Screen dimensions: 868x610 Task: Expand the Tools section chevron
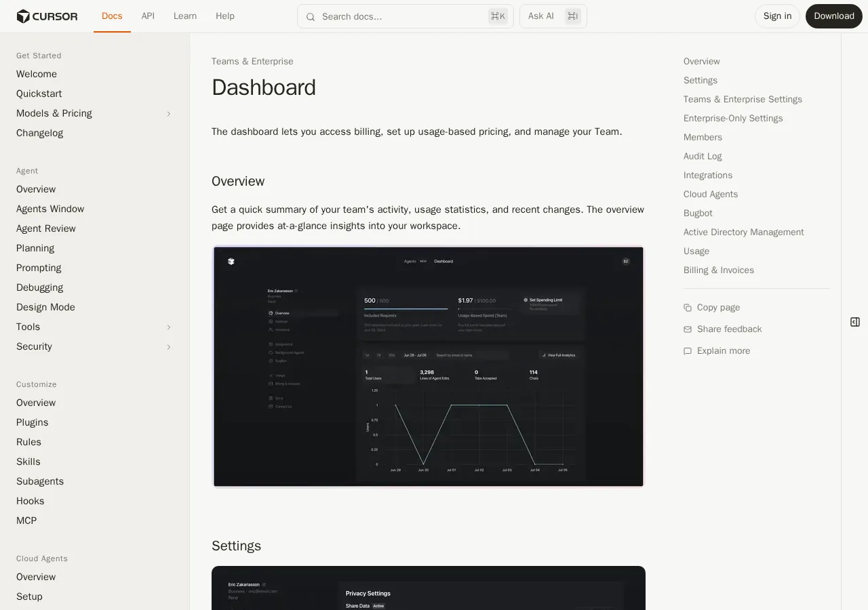tap(169, 327)
